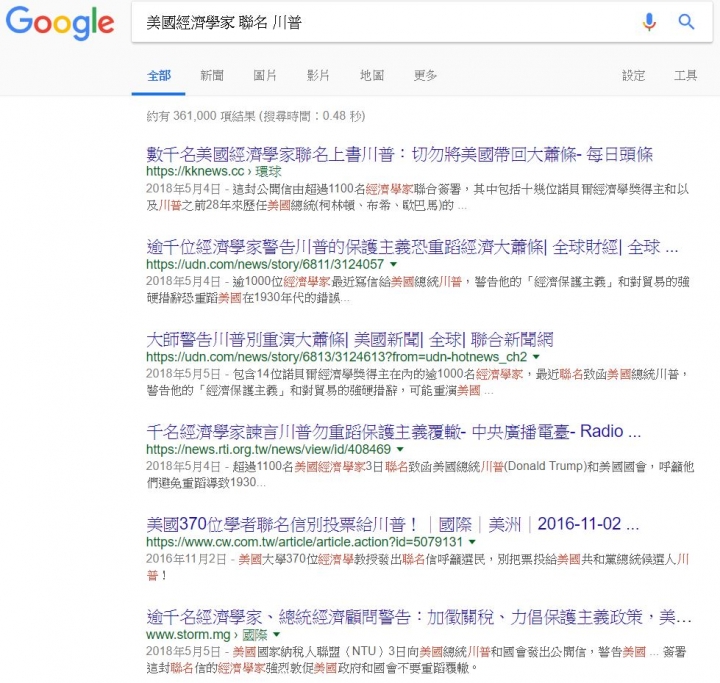Switch to the 地圖 tab
The height and width of the screenshot is (683, 720).
click(371, 75)
